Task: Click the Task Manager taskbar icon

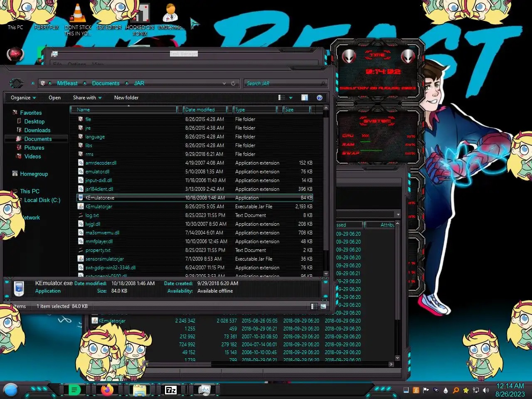Action: (204, 390)
